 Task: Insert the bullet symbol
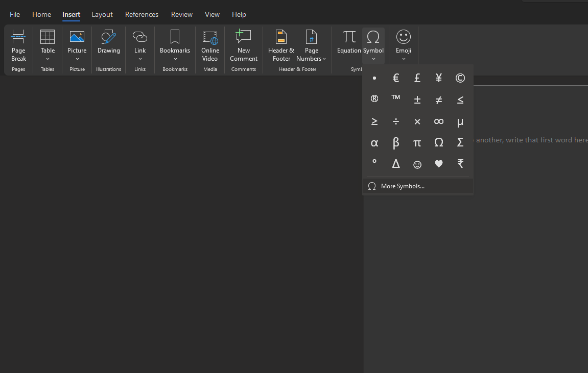click(x=374, y=78)
